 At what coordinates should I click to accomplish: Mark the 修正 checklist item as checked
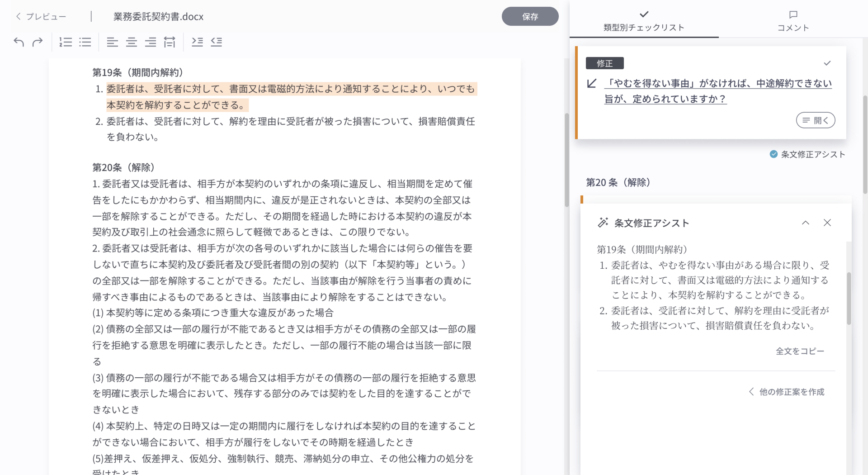(x=827, y=63)
